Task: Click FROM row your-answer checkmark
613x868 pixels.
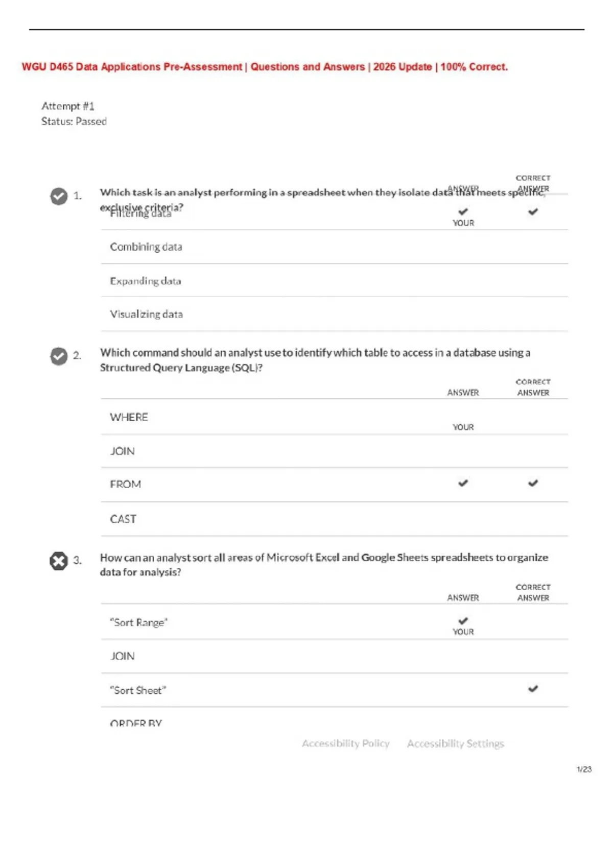Action: pyautogui.click(x=463, y=483)
